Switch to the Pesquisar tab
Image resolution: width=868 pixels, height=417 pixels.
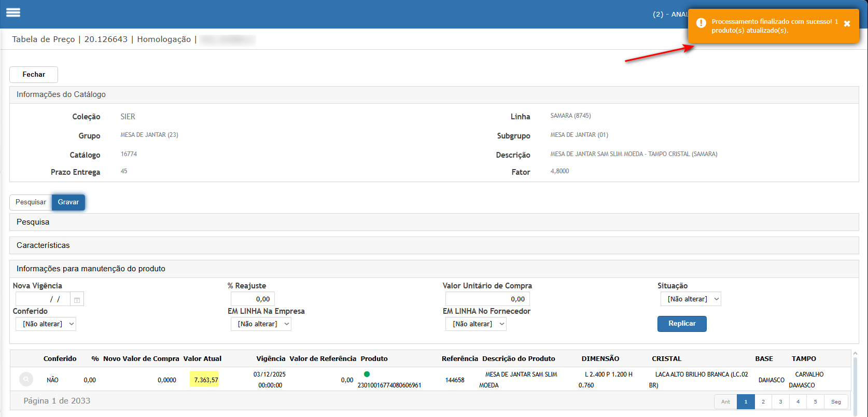pyautogui.click(x=31, y=202)
